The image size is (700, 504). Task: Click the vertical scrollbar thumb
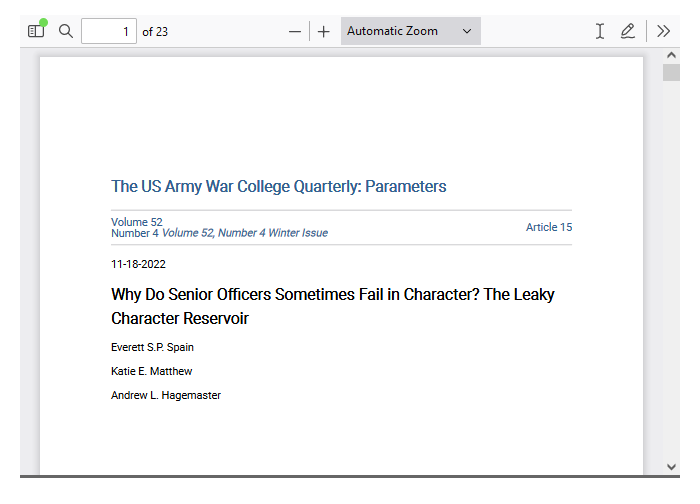tap(671, 72)
